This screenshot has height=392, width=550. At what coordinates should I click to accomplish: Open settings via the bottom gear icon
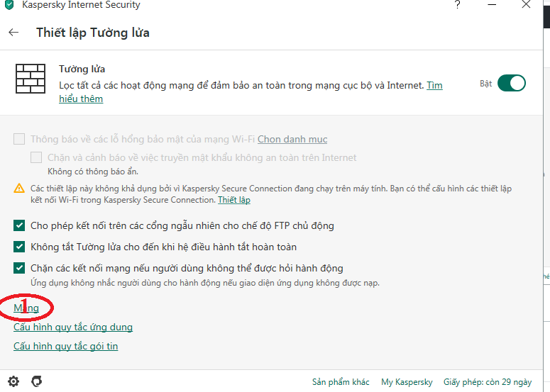(x=13, y=381)
